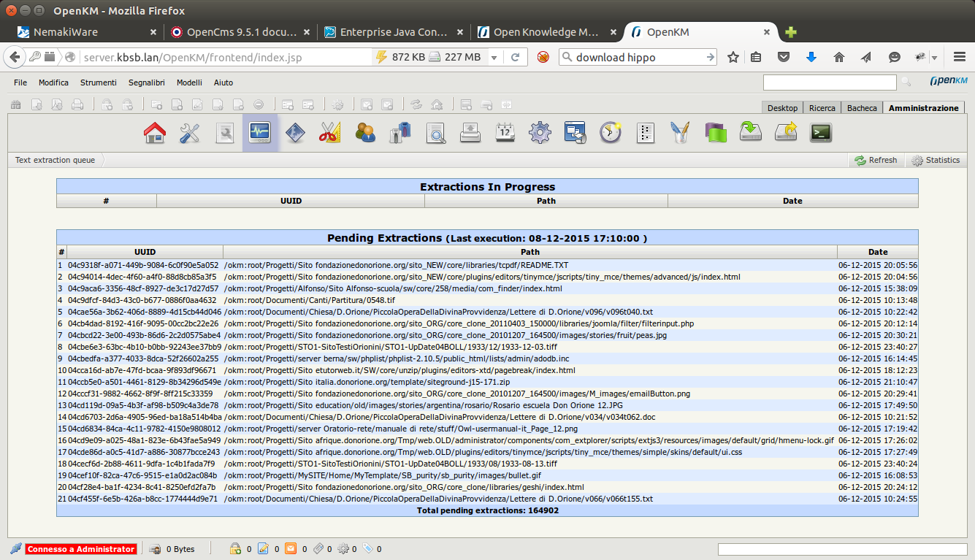Image resolution: width=975 pixels, height=560 pixels.
Task: Open the admin Home icon
Action: tap(155, 133)
